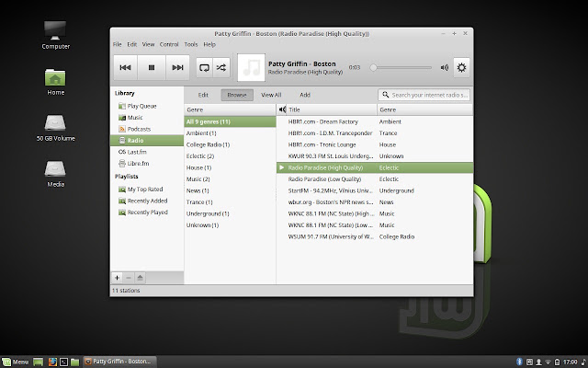Filter by Music (2) genre
Viewport: 588px width, 368px height.
[x=230, y=179]
